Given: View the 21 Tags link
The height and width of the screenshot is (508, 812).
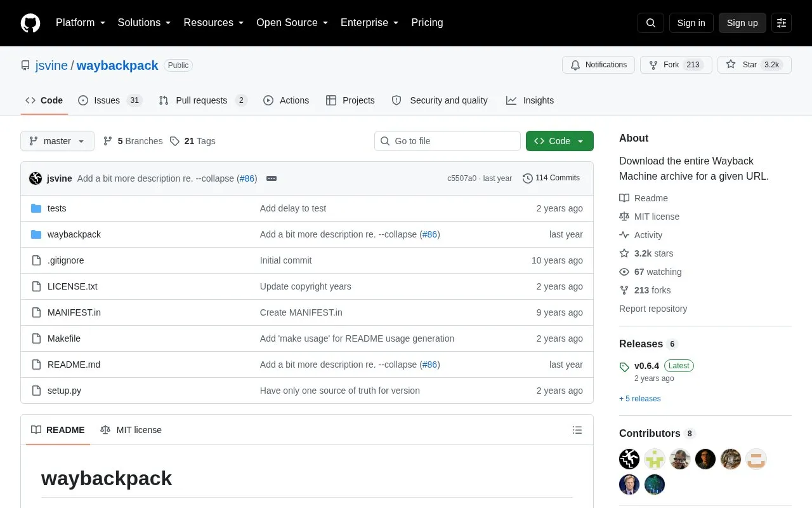Looking at the screenshot, I should click(x=193, y=141).
